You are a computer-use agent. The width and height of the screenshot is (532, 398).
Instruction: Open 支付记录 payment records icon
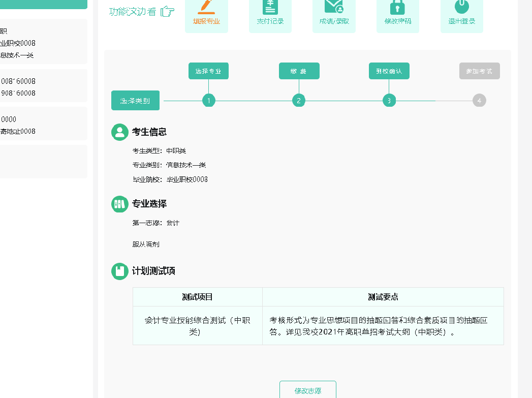pyautogui.click(x=270, y=7)
